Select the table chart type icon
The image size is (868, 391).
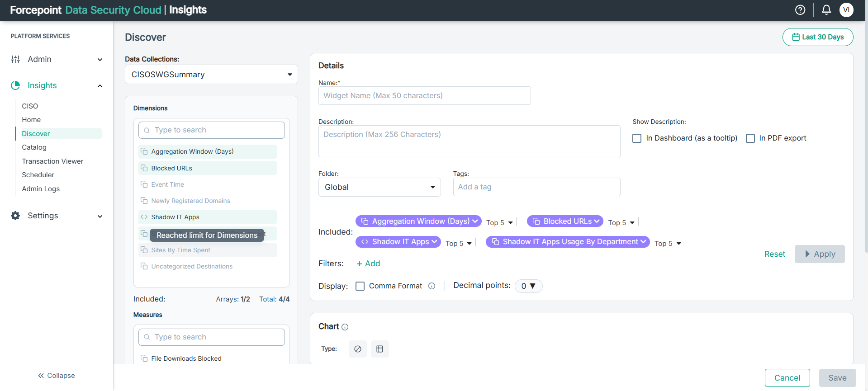pos(379,349)
